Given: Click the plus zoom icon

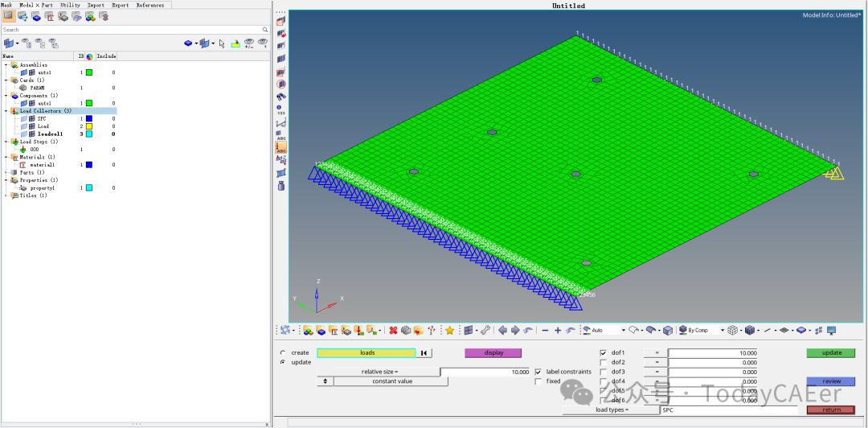Looking at the screenshot, I should point(558,331).
